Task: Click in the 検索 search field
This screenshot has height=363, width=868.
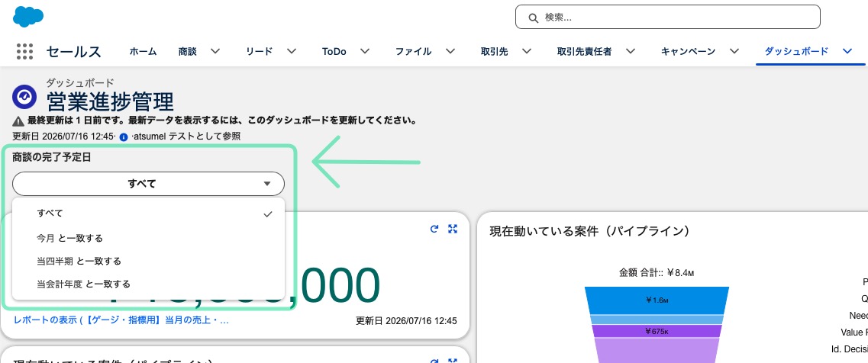Action: coord(668,17)
